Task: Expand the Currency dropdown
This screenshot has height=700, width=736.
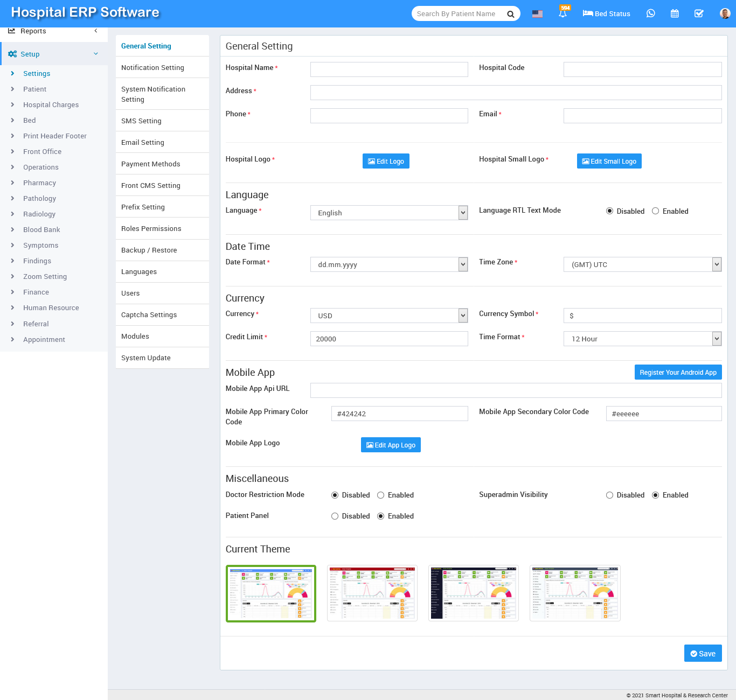Action: coord(388,316)
